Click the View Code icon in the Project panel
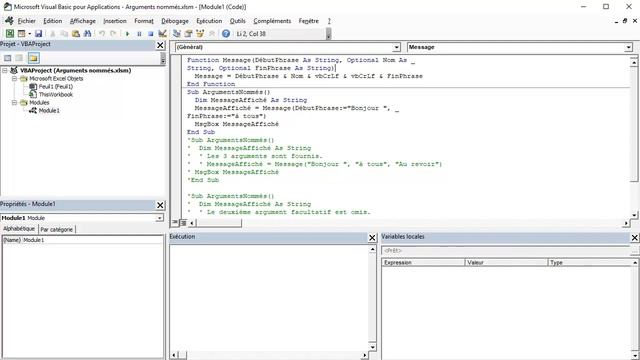The image size is (640, 360). pos(7,58)
